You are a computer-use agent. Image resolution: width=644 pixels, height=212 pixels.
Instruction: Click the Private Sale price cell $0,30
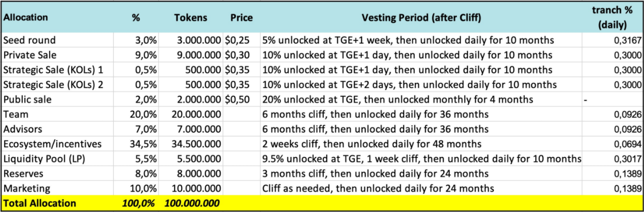[238, 55]
